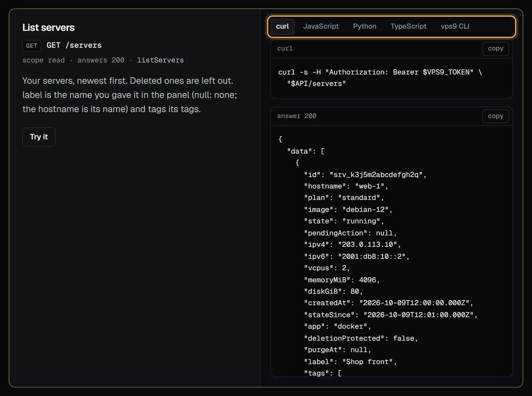The width and height of the screenshot is (532, 396).
Task: Show the TypeScript example tab
Action: click(408, 26)
